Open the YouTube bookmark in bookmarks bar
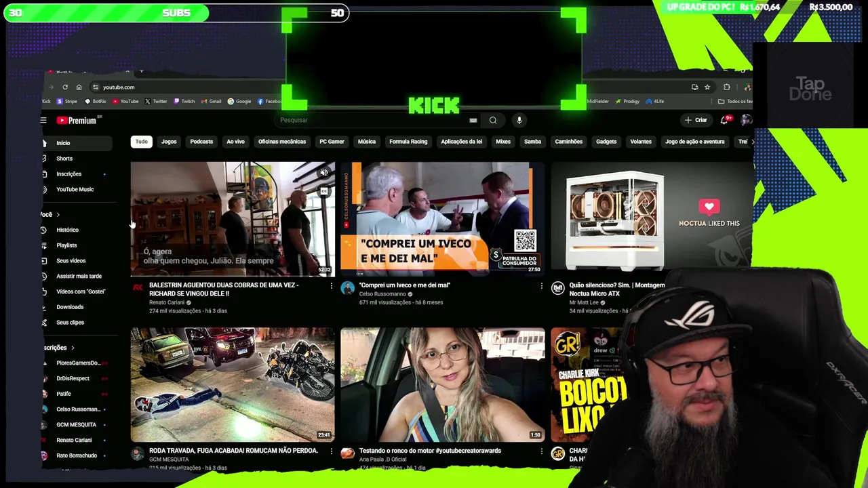This screenshot has width=868, height=488. pyautogui.click(x=125, y=101)
